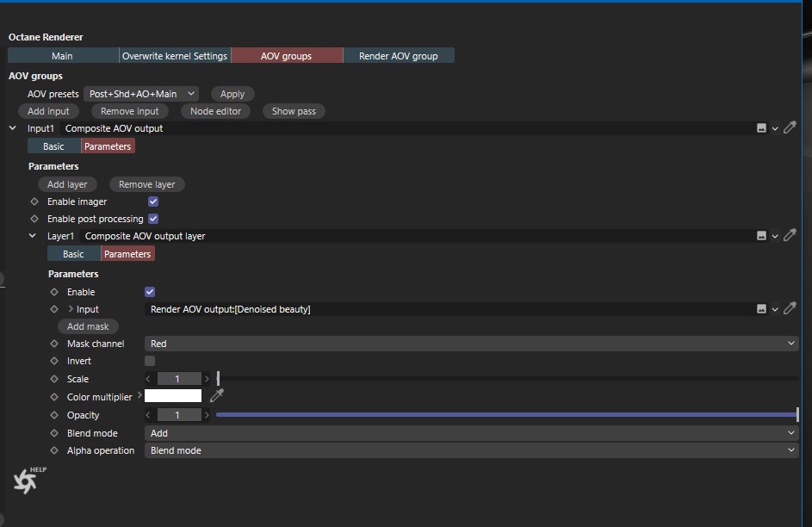Click image icon on Render AOV output row
The image size is (812, 527).
[761, 309]
